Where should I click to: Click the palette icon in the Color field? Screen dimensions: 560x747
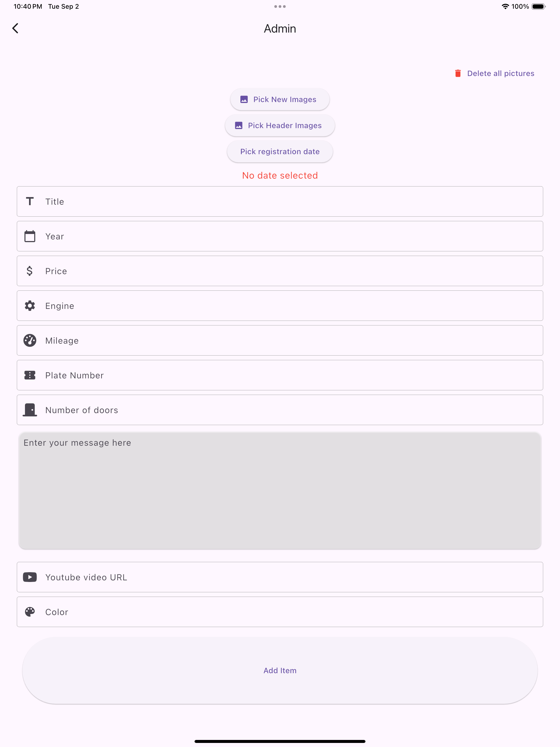[x=30, y=612]
